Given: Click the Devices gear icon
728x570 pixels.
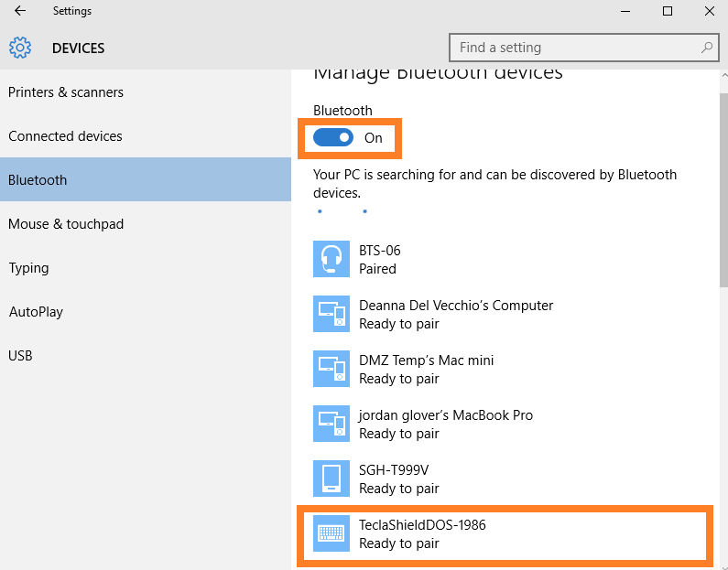Looking at the screenshot, I should pos(20,48).
